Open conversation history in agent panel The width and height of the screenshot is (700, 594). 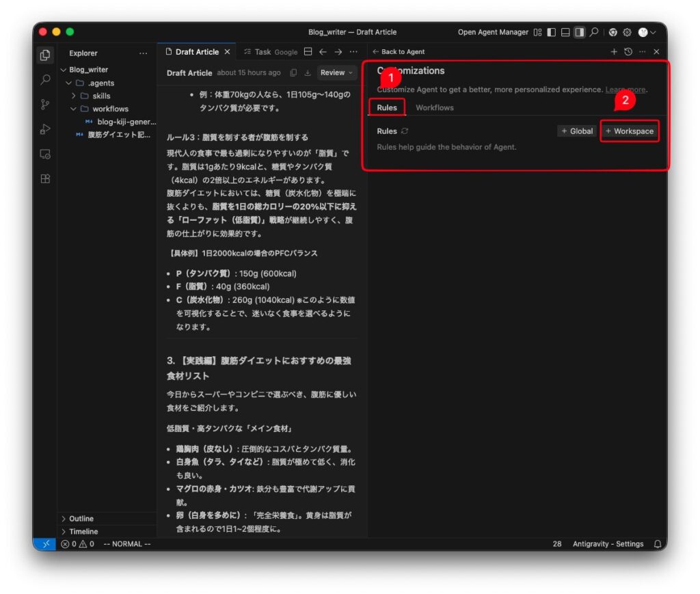pyautogui.click(x=628, y=52)
